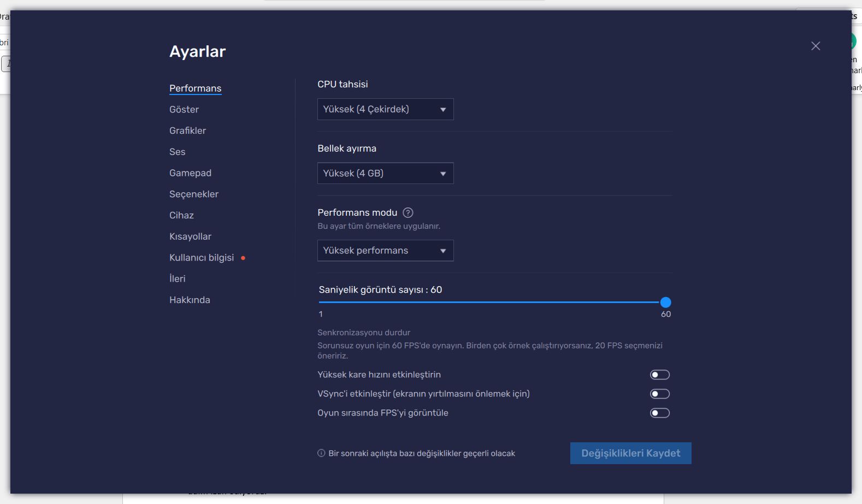Click the slider maximum label 60
862x504 pixels.
666,314
